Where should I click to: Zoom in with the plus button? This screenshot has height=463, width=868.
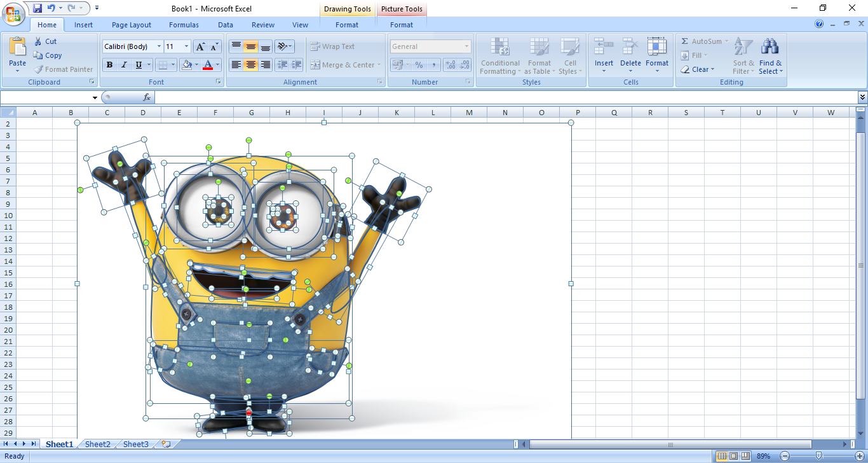859,456
